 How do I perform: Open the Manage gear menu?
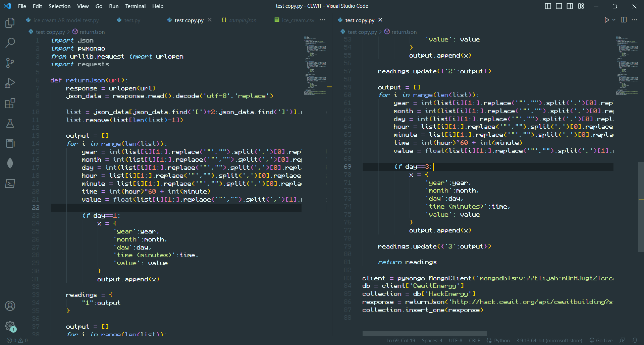tap(10, 326)
